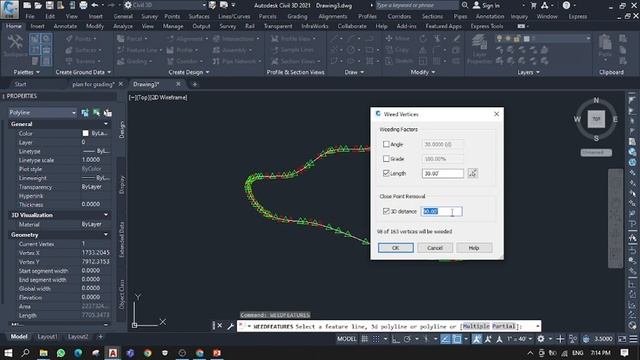Open the Analyze ribbon tab
Image resolution: width=640 pixels, height=360 pixels.
pyautogui.click(x=122, y=26)
